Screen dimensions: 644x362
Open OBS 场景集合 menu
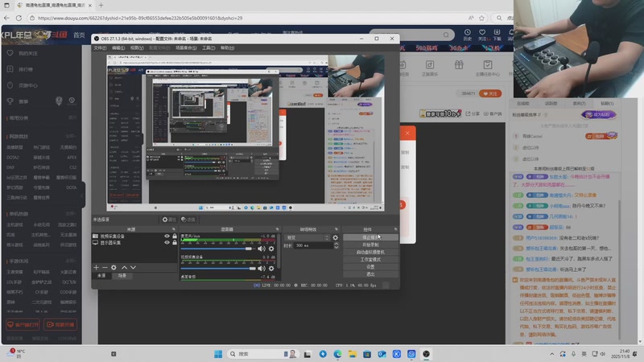tap(186, 48)
